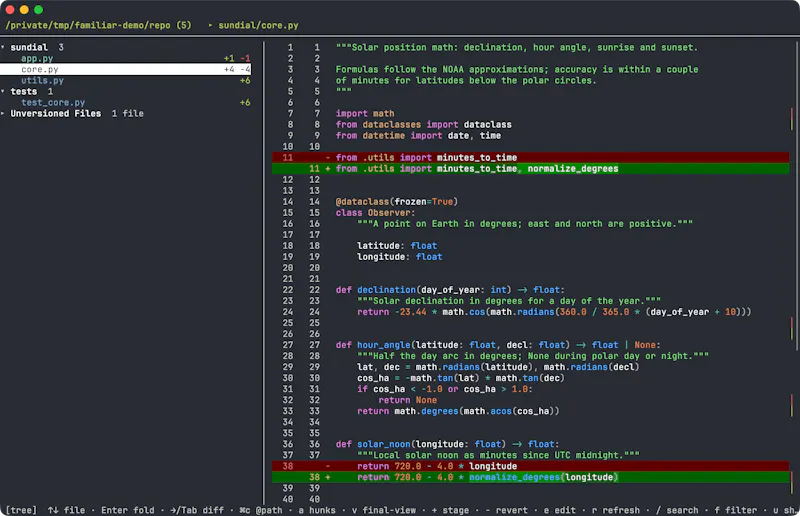Click 'e edit' in the status bar

coord(560,510)
